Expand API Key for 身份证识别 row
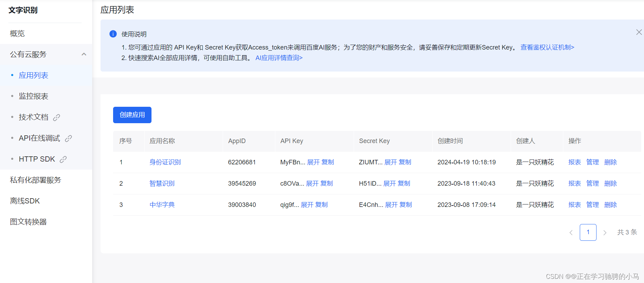This screenshot has height=283, width=644. click(x=313, y=162)
